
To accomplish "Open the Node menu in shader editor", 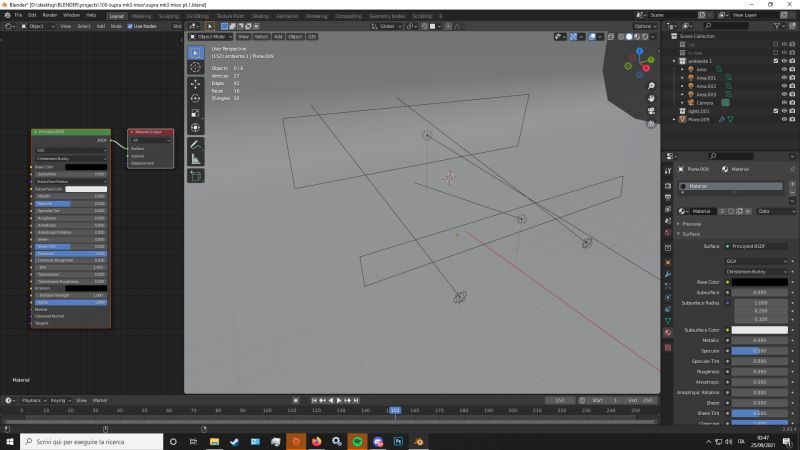I will pyautogui.click(x=116, y=26).
